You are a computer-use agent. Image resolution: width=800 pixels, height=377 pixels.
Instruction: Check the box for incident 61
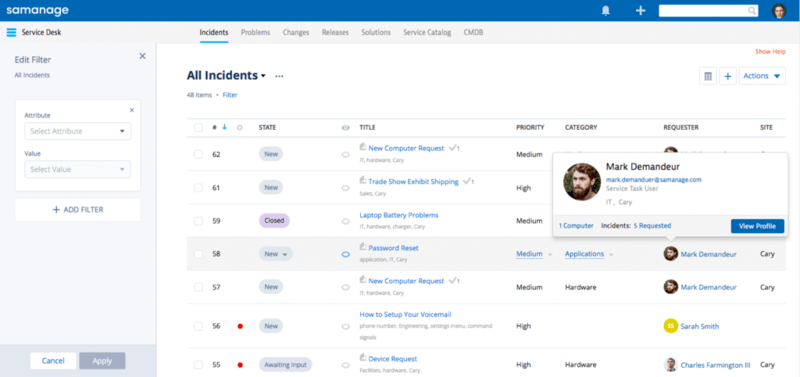(x=198, y=188)
